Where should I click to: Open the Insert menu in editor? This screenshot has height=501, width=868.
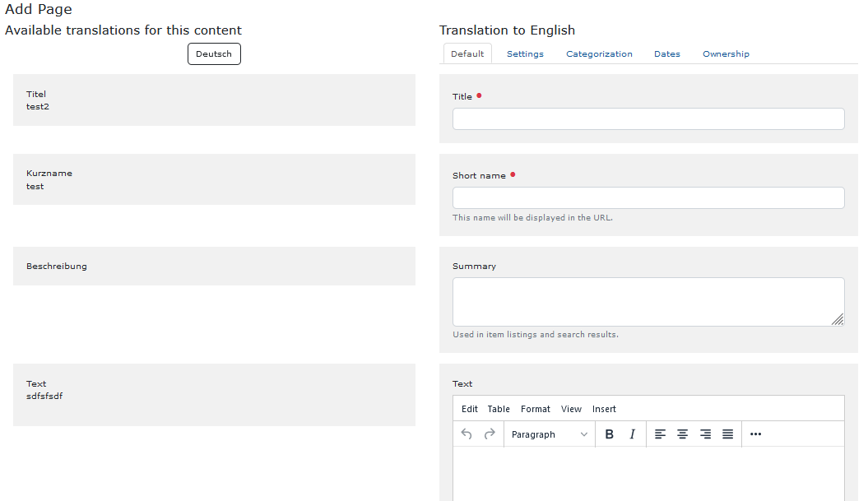604,409
